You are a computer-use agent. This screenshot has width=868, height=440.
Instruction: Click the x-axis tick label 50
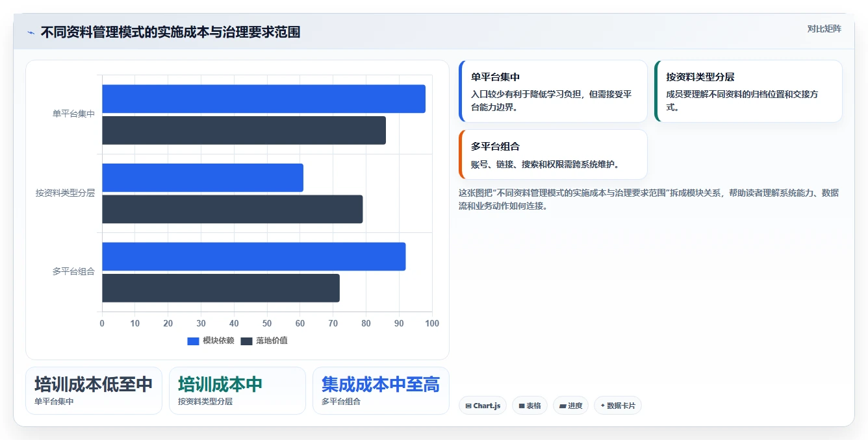267,323
